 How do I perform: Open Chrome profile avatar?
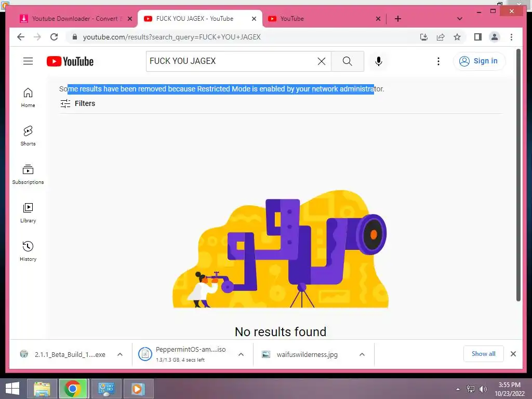(x=495, y=37)
